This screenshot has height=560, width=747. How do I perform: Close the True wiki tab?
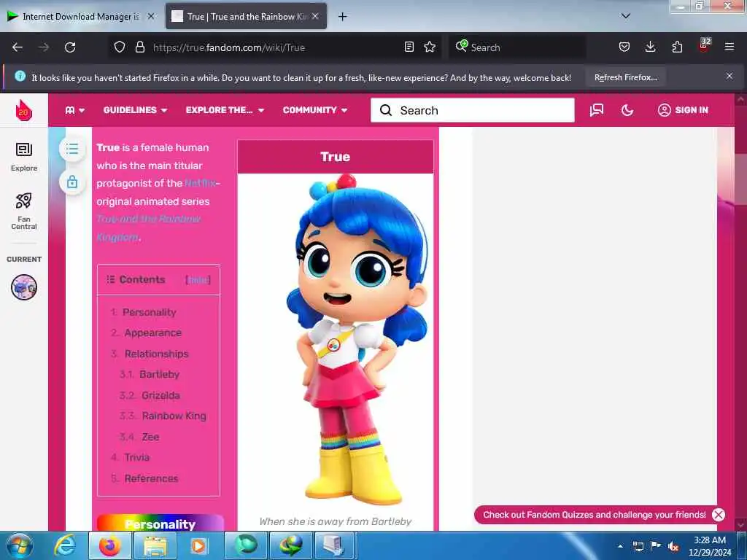315,16
